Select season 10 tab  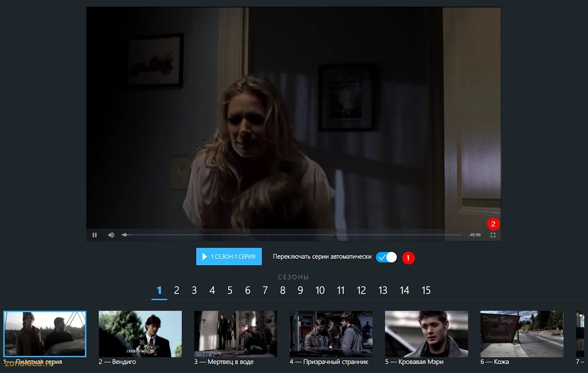click(320, 291)
